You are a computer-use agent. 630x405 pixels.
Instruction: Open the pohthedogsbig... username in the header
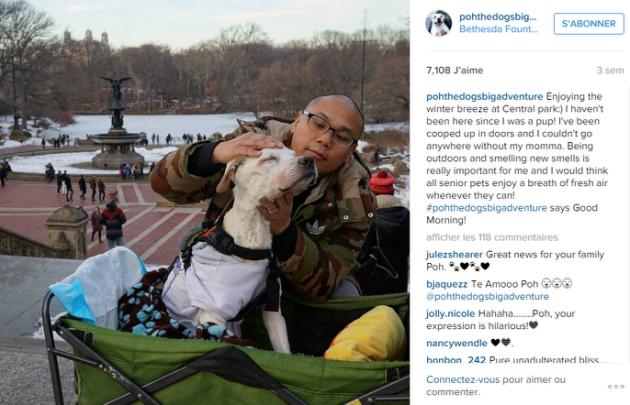(498, 17)
